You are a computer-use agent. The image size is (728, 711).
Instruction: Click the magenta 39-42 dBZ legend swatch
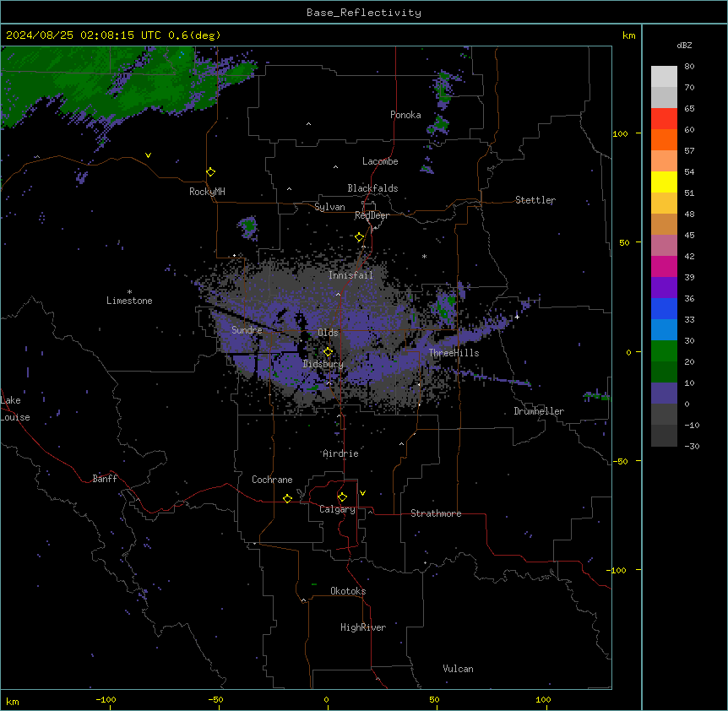click(x=664, y=266)
